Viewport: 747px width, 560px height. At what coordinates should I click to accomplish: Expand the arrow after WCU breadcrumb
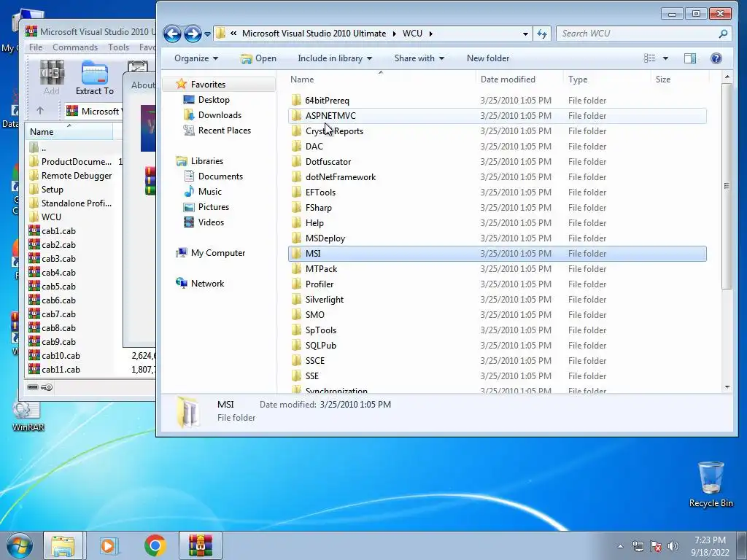click(x=431, y=34)
